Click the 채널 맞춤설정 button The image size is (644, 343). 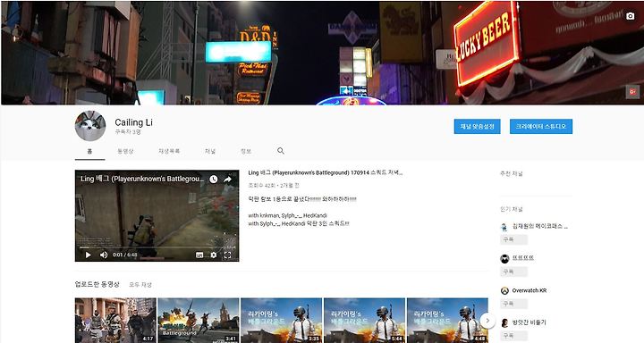(478, 126)
